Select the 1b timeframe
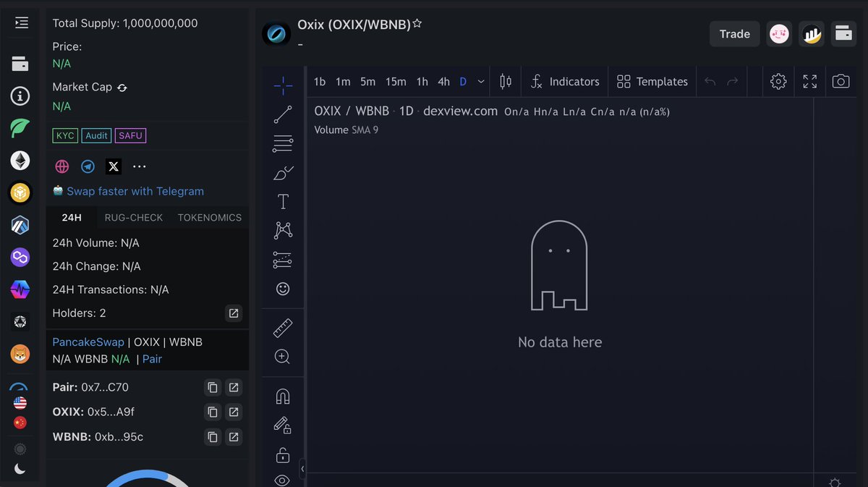The width and height of the screenshot is (868, 487). tap(320, 82)
